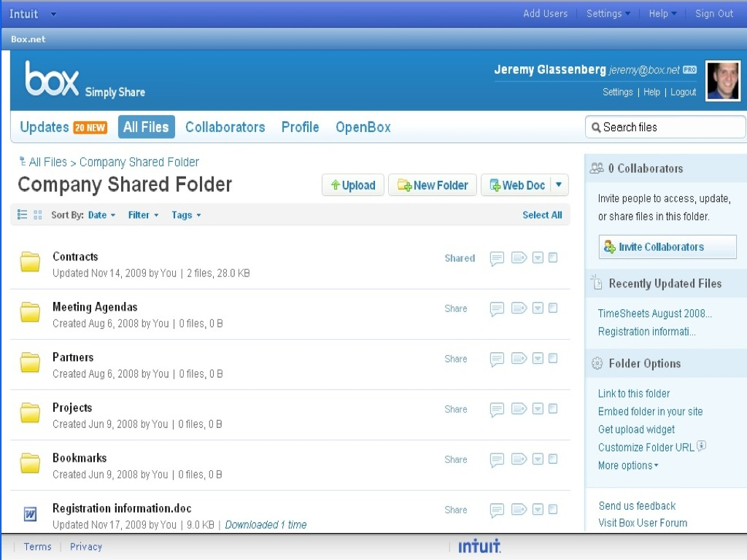This screenshot has width=747, height=560.
Task: Click the Privacy footer link
Action: tap(86, 547)
